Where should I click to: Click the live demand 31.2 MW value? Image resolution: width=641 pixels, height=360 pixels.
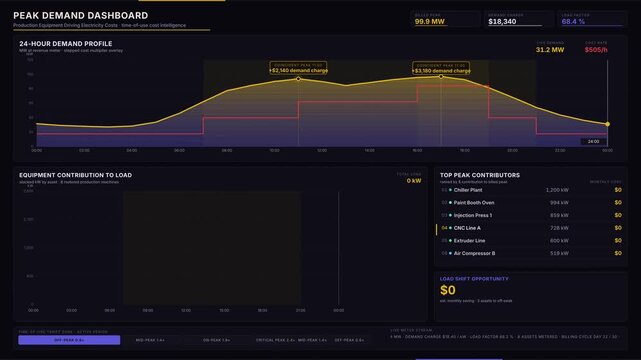coord(550,50)
